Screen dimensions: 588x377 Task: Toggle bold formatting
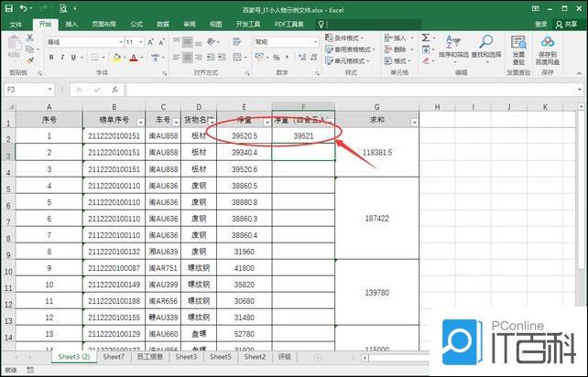tap(51, 58)
